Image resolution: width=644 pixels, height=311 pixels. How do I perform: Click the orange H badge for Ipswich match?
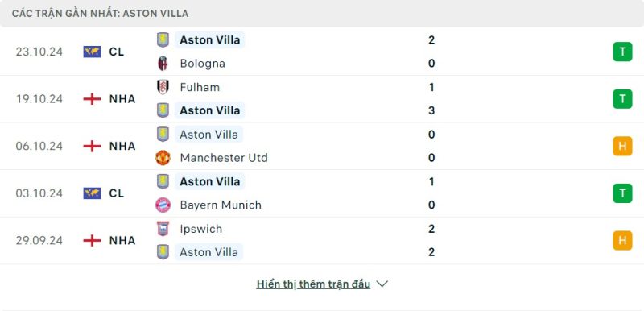[x=622, y=241]
